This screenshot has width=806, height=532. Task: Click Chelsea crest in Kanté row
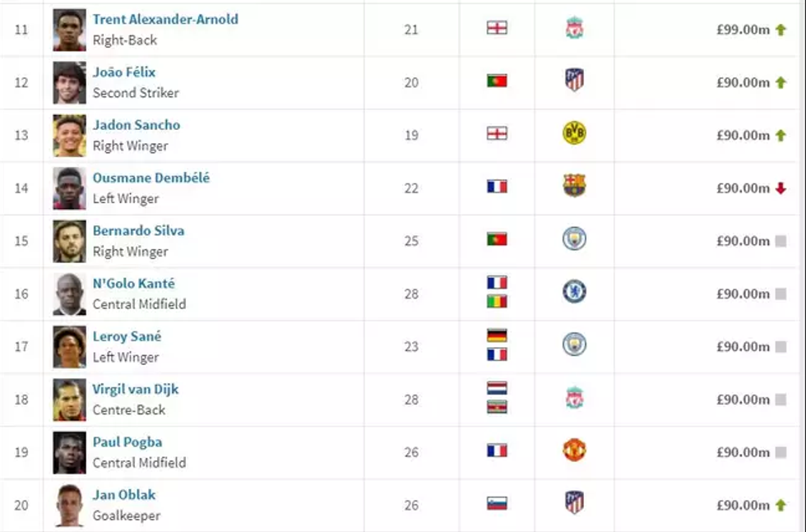[x=574, y=292]
